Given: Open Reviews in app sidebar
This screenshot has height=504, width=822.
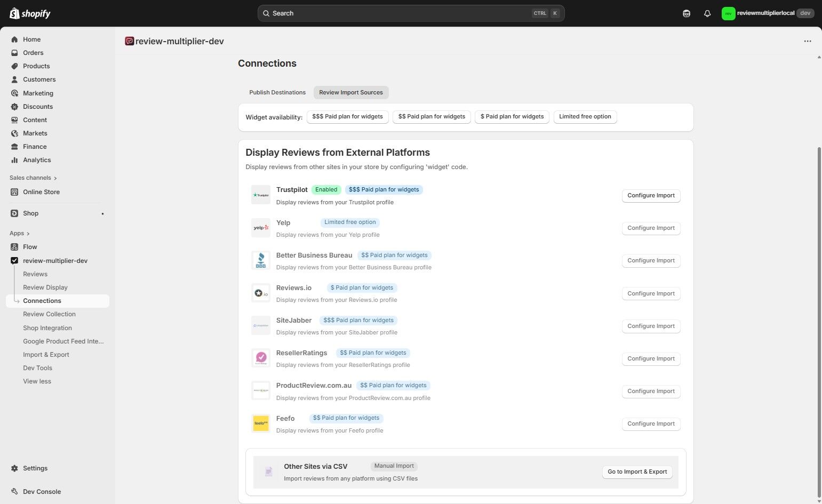Looking at the screenshot, I should pos(35,274).
